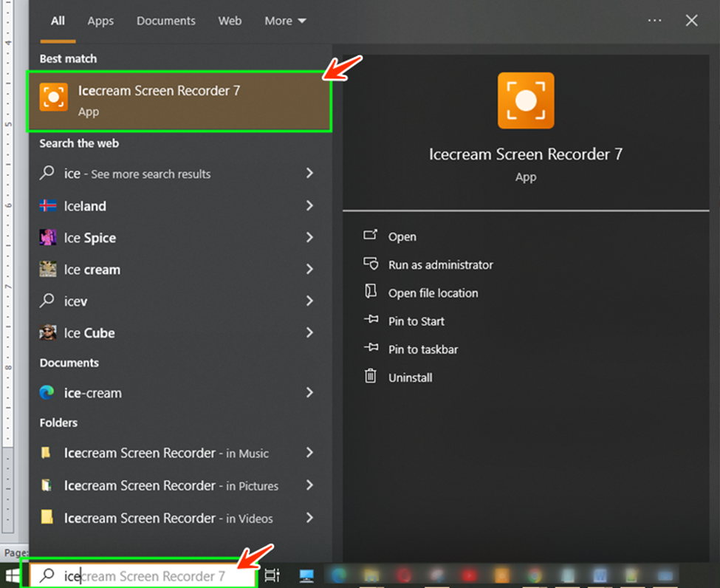Expand the icev result chevron
The height and width of the screenshot is (588, 720).
pos(310,301)
